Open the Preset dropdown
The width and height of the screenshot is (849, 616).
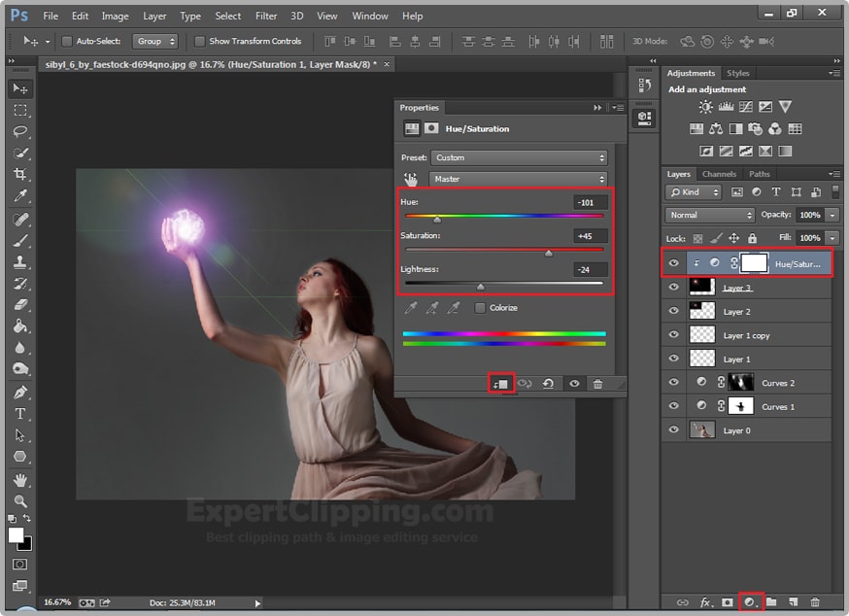(x=520, y=157)
